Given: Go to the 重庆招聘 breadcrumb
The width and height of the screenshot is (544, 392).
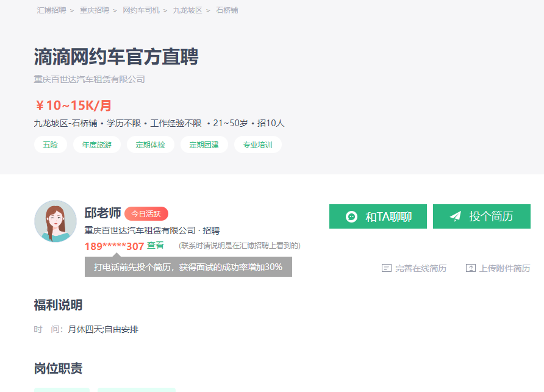Looking at the screenshot, I should click(95, 10).
